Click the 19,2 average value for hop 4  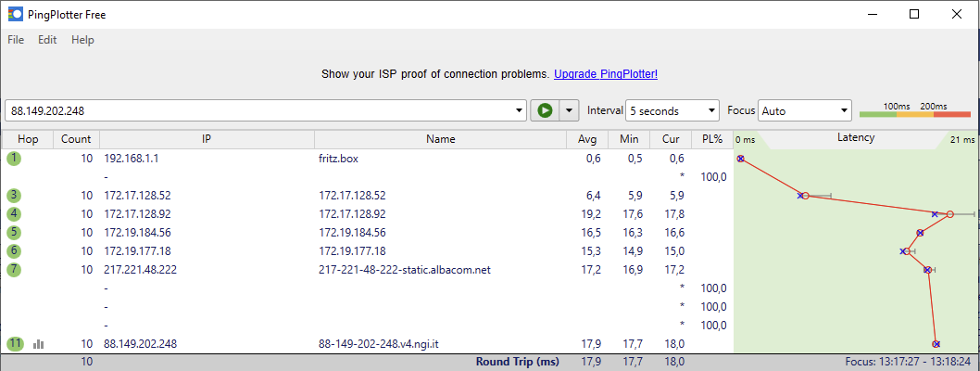coord(591,214)
